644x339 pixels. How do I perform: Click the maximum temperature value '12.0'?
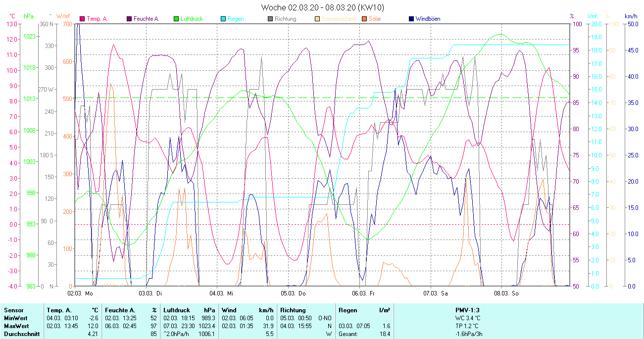[94, 326]
